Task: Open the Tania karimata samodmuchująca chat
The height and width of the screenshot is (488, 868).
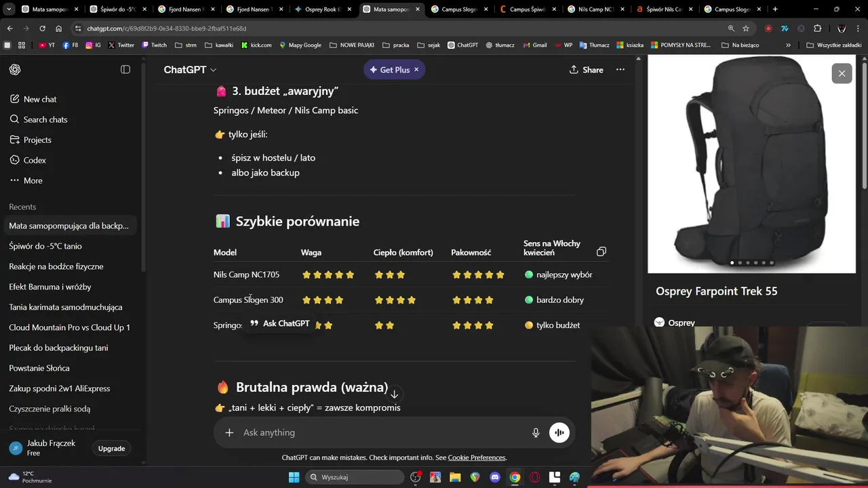Action: pos(71,307)
